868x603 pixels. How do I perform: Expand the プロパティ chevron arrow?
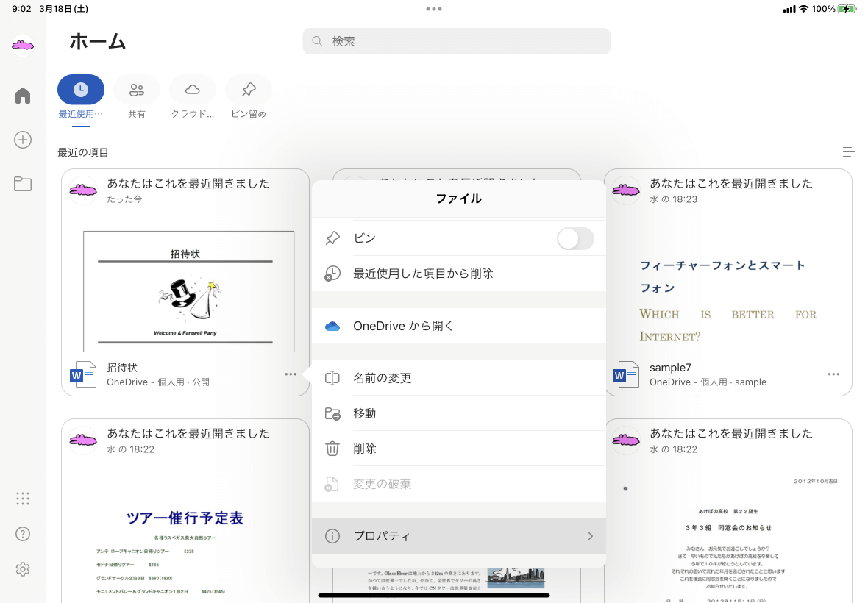pyautogui.click(x=591, y=536)
